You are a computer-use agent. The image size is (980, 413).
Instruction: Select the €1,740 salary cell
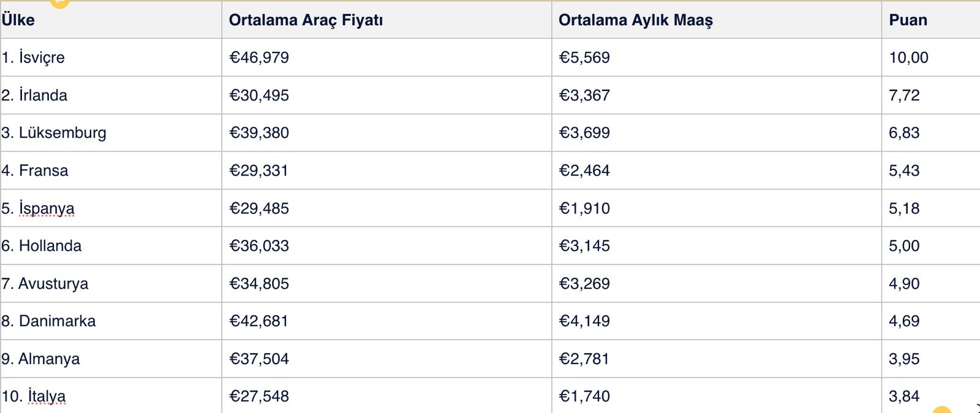(717, 396)
